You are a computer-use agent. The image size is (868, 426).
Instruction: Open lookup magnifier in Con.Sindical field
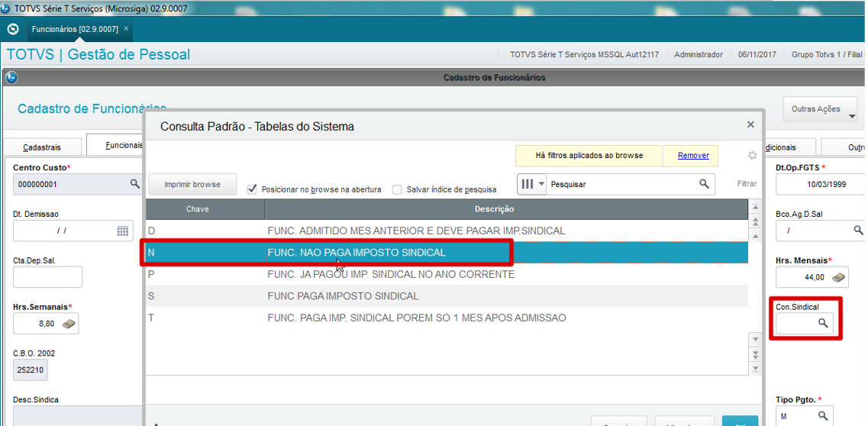pyautogui.click(x=823, y=323)
